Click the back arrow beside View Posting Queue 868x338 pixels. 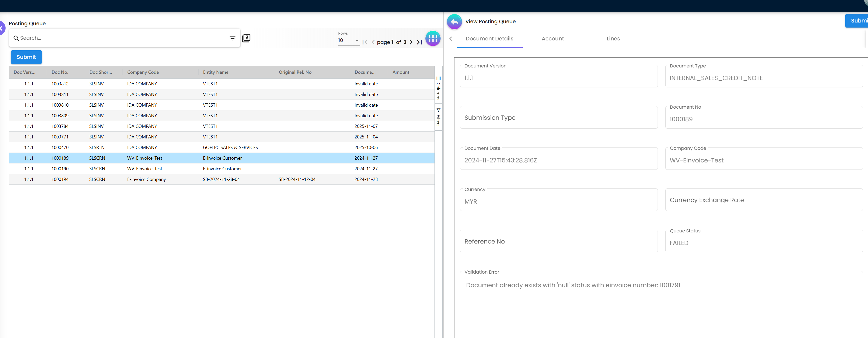tap(454, 22)
